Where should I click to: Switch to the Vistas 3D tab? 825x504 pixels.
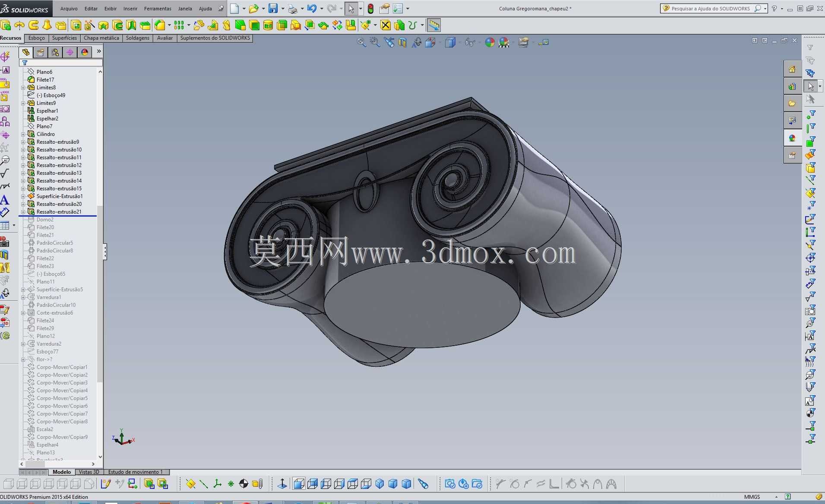[x=89, y=472]
